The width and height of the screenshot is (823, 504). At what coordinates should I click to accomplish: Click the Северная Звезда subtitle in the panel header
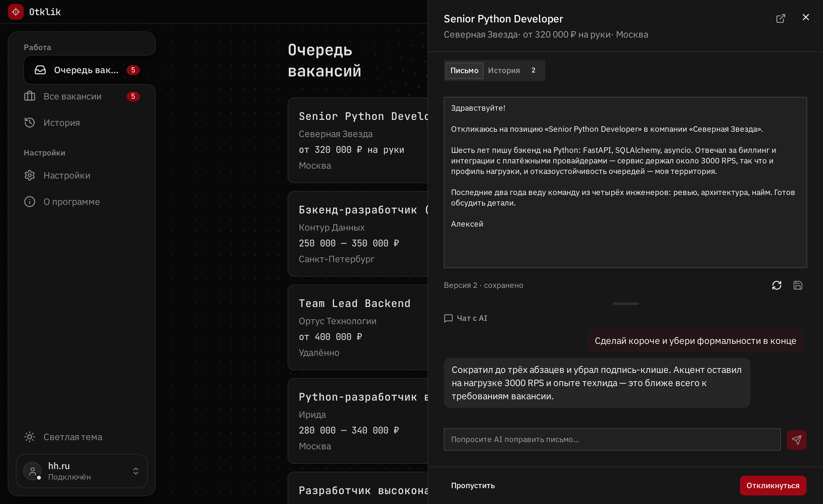(x=481, y=34)
